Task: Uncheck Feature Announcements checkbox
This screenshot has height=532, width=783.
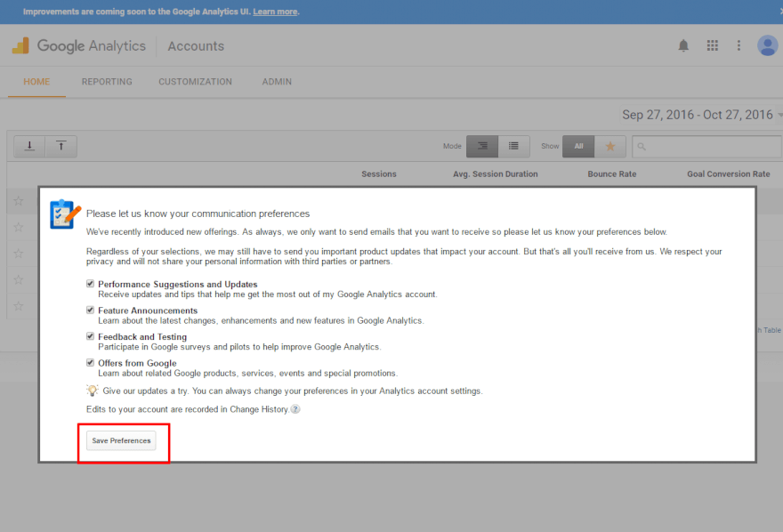Action: coord(90,310)
